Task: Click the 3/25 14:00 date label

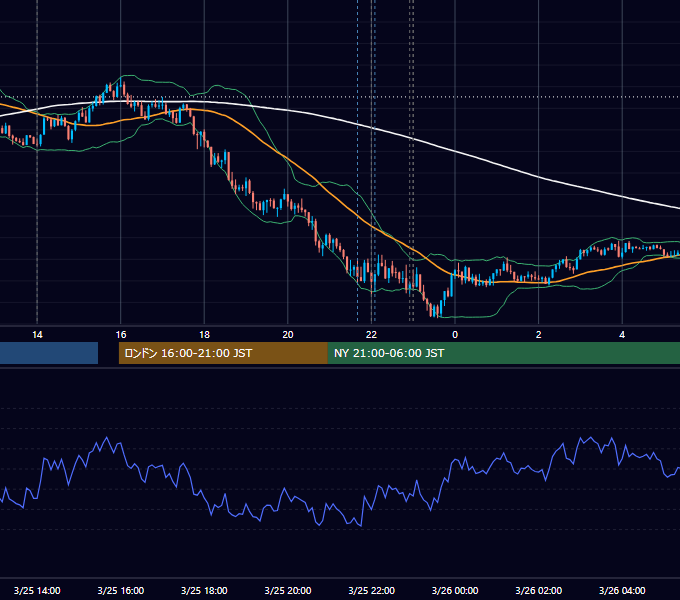Action: click(x=37, y=590)
